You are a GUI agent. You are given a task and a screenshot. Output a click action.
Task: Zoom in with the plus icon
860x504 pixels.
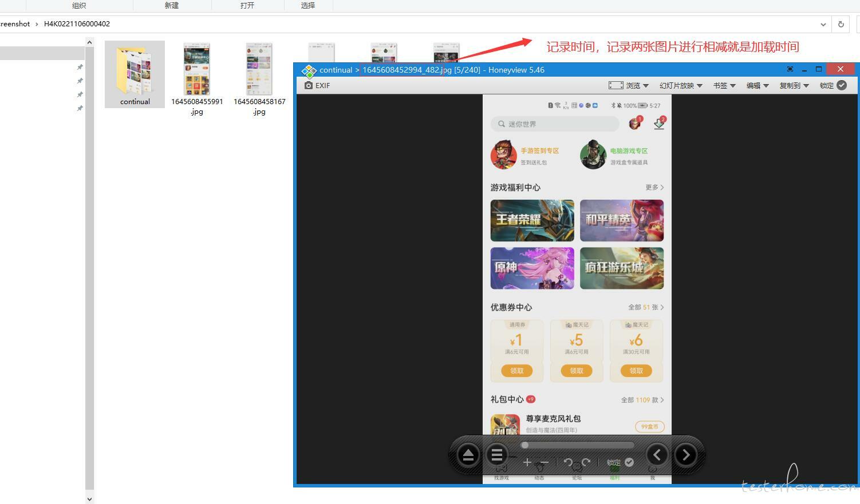(x=527, y=462)
